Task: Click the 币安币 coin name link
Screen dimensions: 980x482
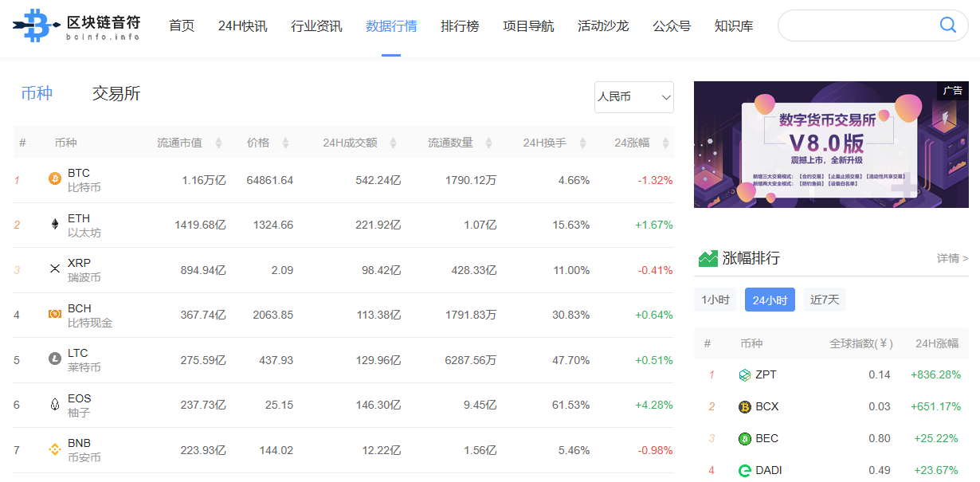Action: coord(84,457)
